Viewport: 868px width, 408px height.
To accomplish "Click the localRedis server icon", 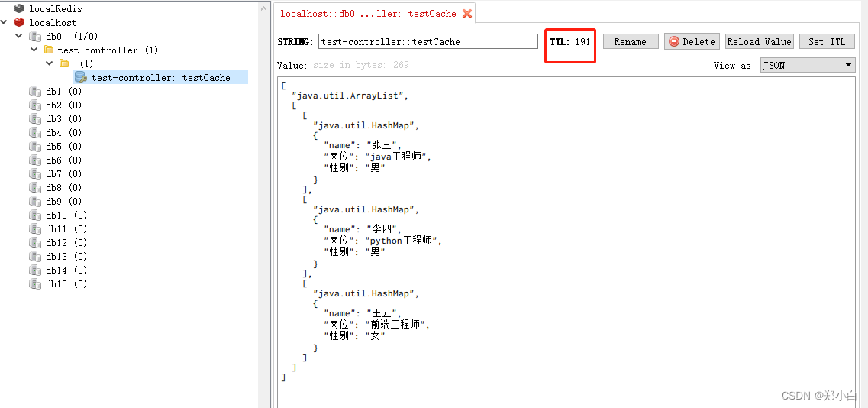I will coord(19,8).
